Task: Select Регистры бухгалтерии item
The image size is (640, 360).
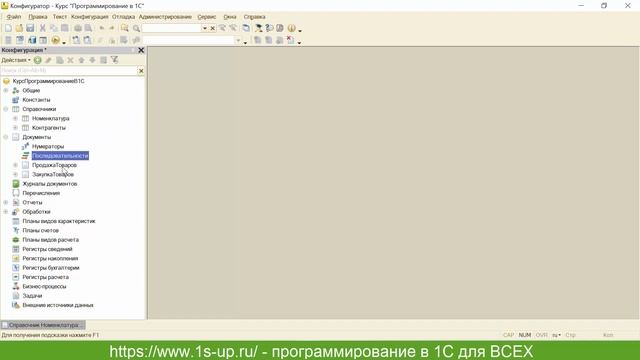Action: (x=51, y=268)
